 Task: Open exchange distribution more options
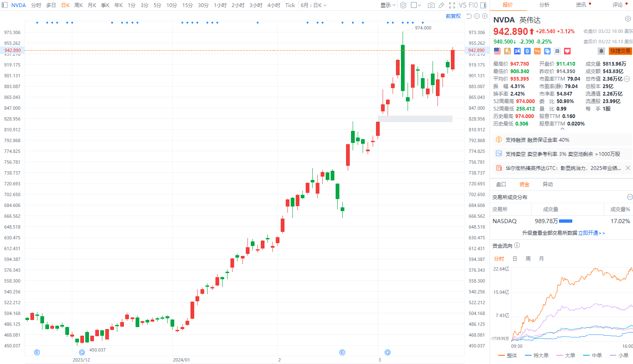pos(630,197)
